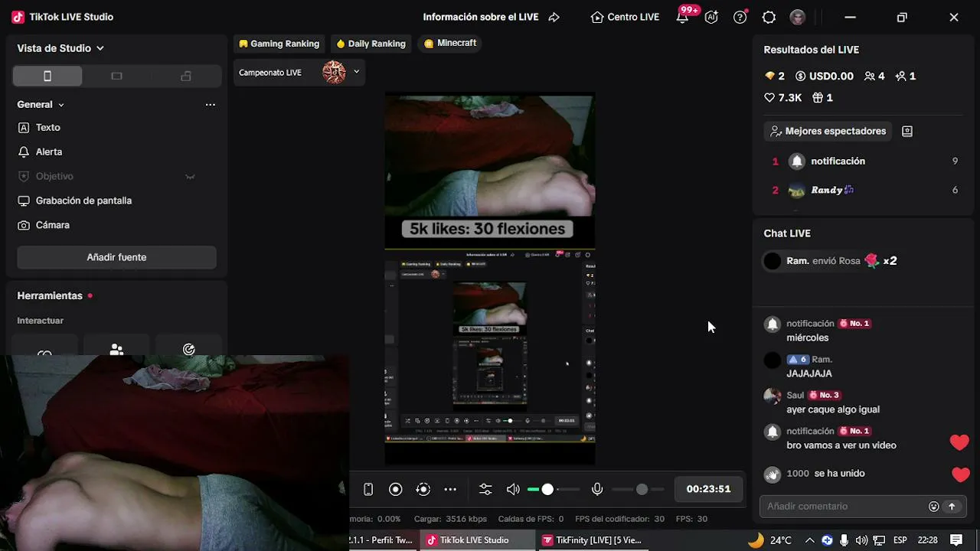Click the Ram. envió Rosa gift message
Viewport: 980px width, 551px height.
pyautogui.click(x=831, y=261)
